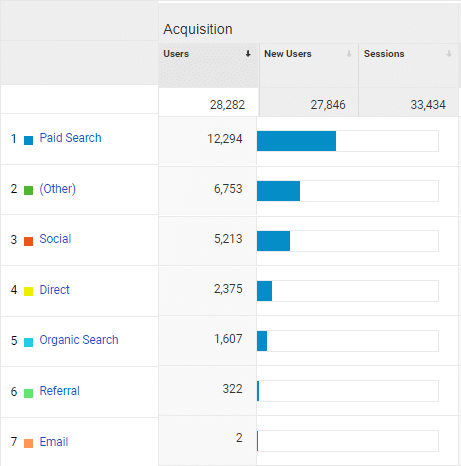Select the total new users value 27,846
Viewport: 461px width, 466px height.
tap(328, 105)
